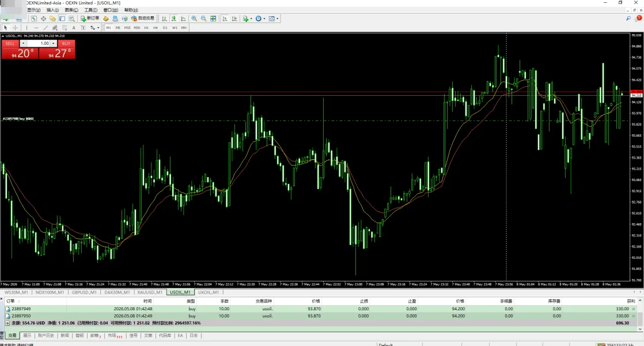Click the volume up stepper arrow

(54, 44)
